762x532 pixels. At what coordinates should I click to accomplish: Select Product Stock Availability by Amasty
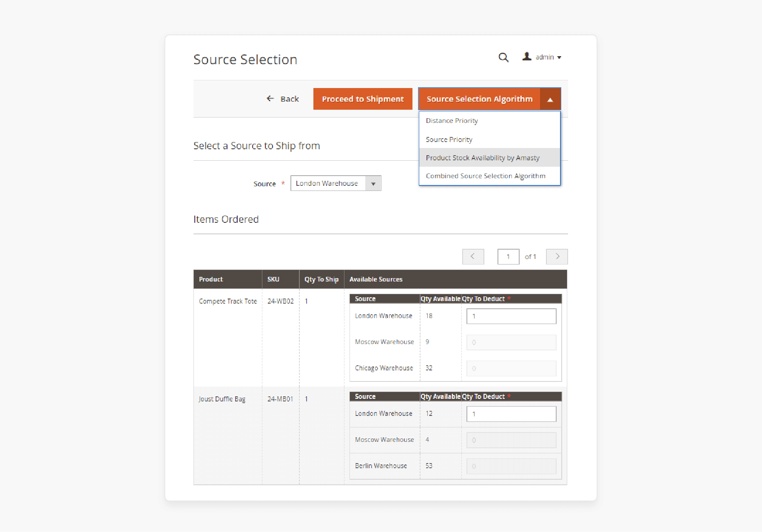[x=489, y=158]
